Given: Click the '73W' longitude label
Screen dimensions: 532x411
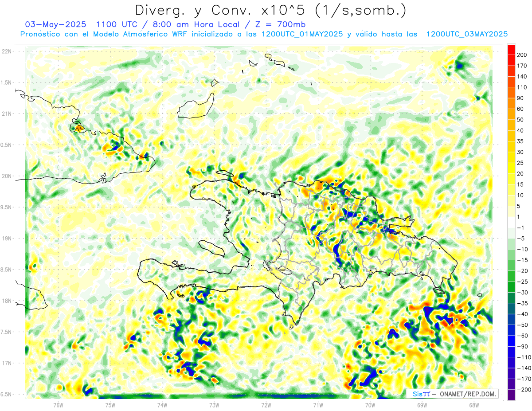Looking at the screenshot, I should pos(214,405).
